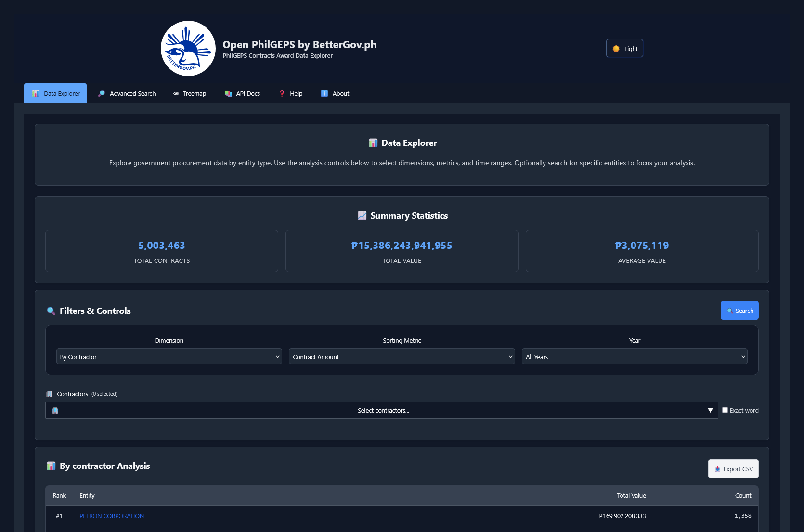Switch to the Data Explorer tab
804x532 pixels.
(x=55, y=93)
